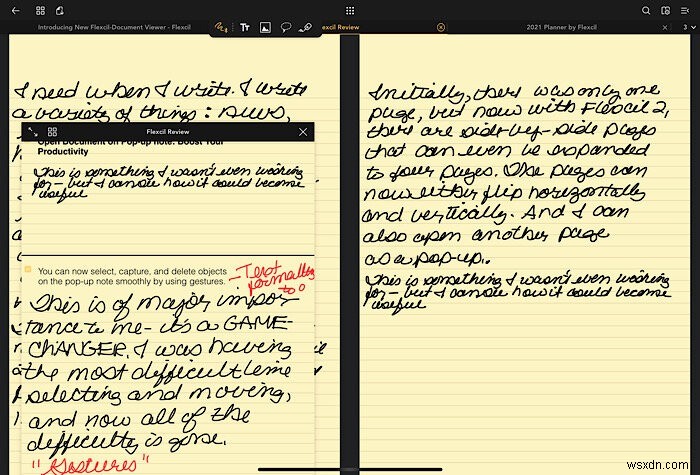Close the Flexcil Review pop-up note
The height and width of the screenshot is (475, 700).
303,132
